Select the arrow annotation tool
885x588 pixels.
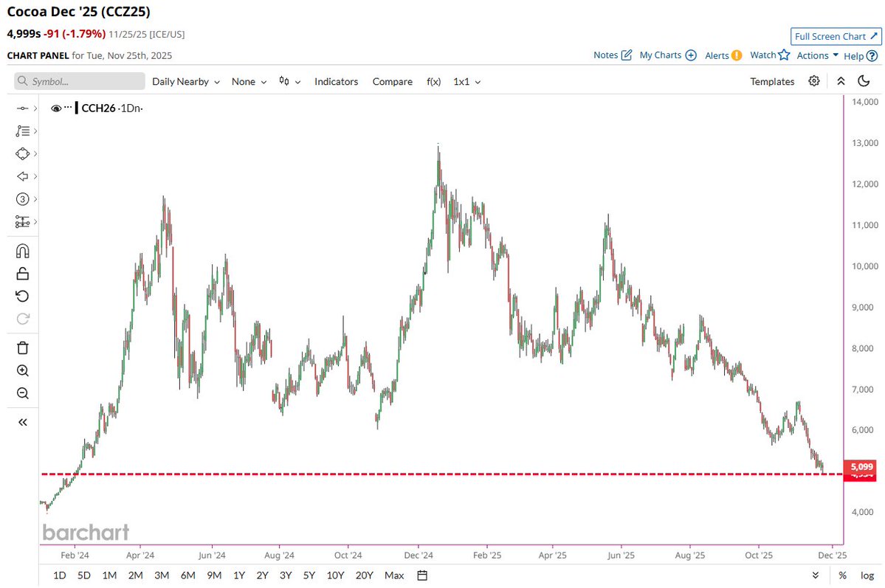22,176
